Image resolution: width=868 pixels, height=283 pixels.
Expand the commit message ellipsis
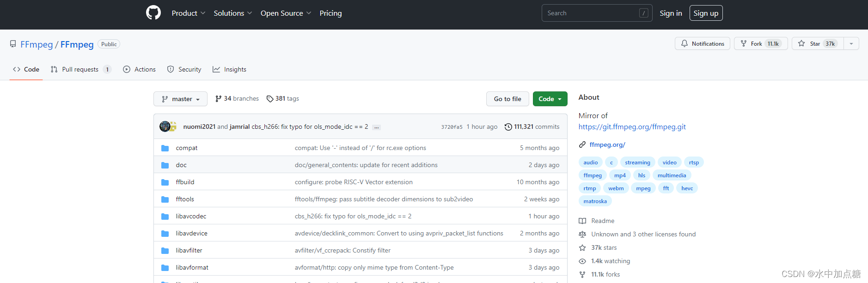(377, 127)
